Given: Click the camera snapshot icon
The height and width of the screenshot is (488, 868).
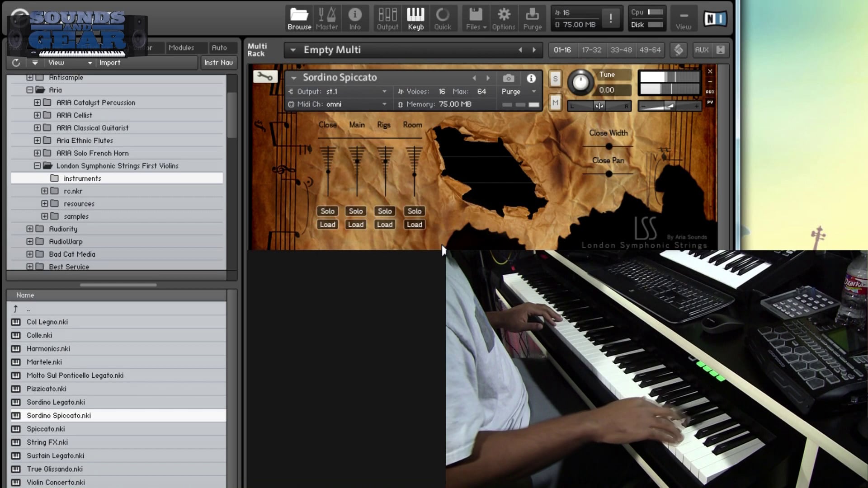Looking at the screenshot, I should 509,78.
